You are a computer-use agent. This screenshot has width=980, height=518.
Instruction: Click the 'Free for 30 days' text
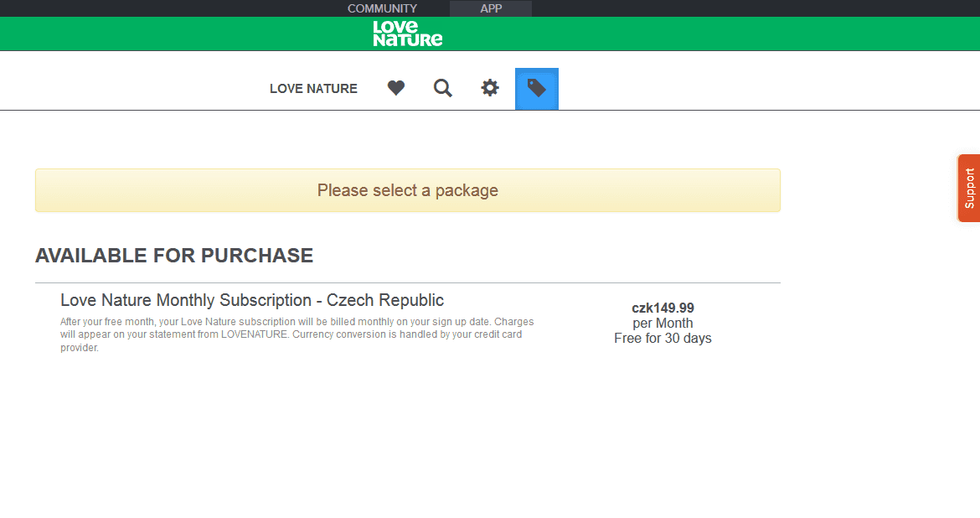(663, 339)
